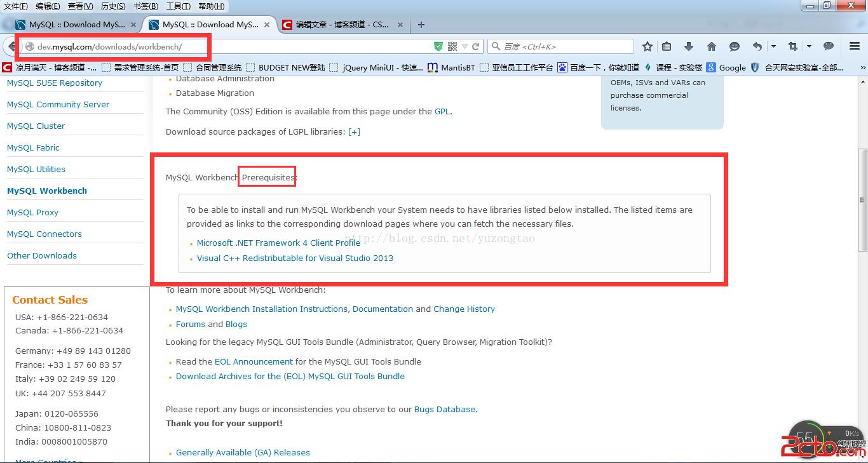Open MySQL Community Server sidebar link
868x463 pixels.
(x=58, y=104)
